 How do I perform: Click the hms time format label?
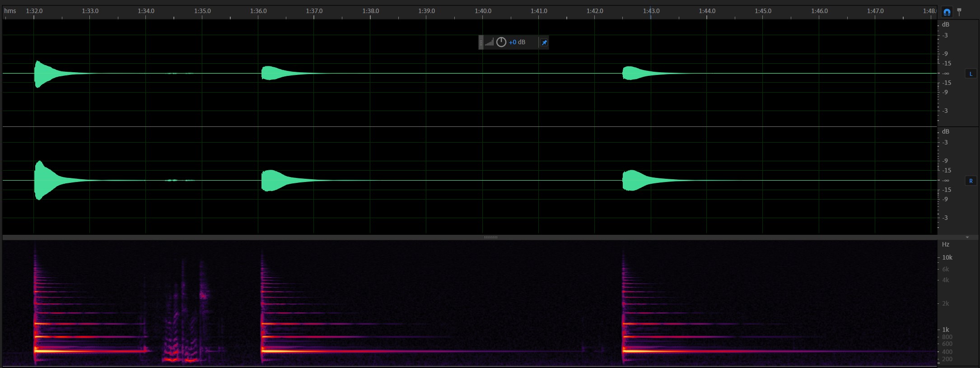(10, 11)
